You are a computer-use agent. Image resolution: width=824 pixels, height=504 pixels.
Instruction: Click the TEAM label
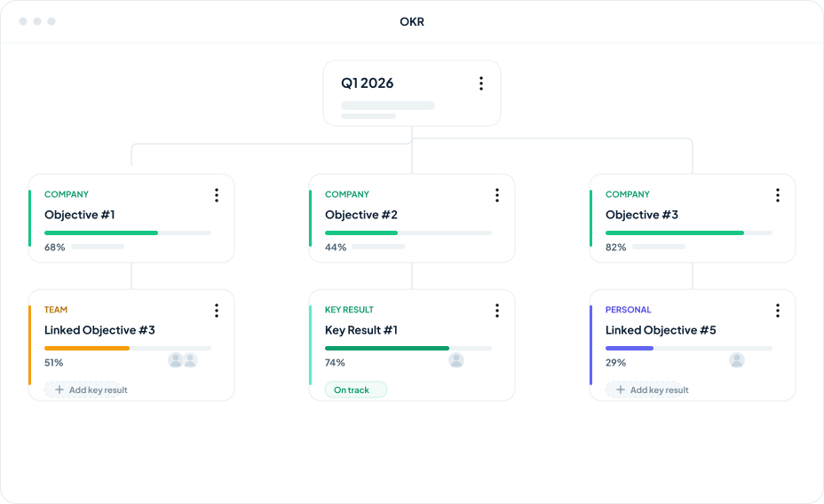56,310
